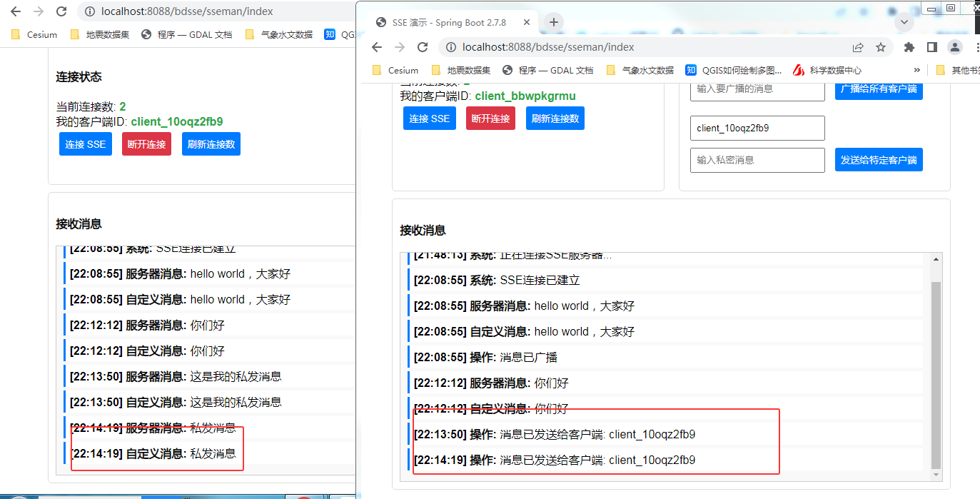980x499 pixels.
Task: Open 科学数据中心 bookmark
Action: (x=828, y=70)
